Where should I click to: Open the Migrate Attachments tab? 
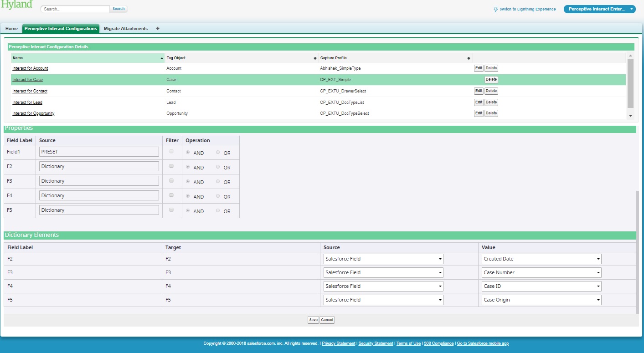(126, 29)
